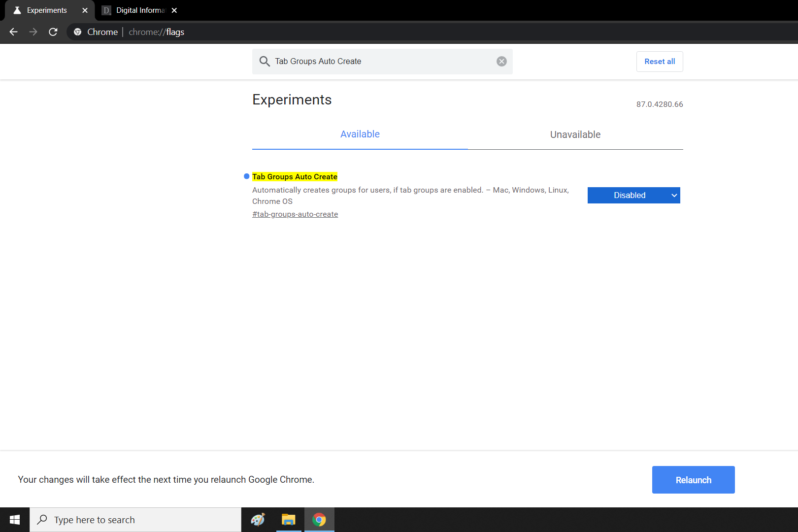
Task: Open the Windows Start menu
Action: (15, 520)
